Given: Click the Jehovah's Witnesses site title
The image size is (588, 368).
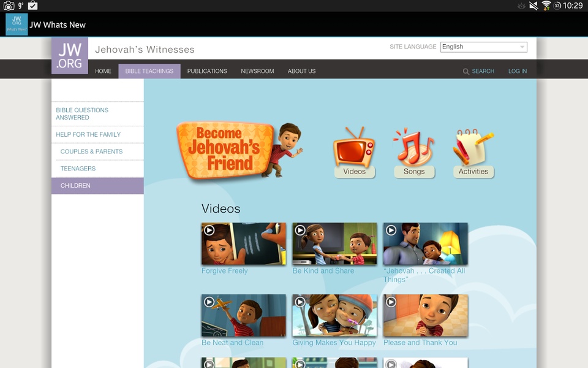Looking at the screenshot, I should [145, 50].
